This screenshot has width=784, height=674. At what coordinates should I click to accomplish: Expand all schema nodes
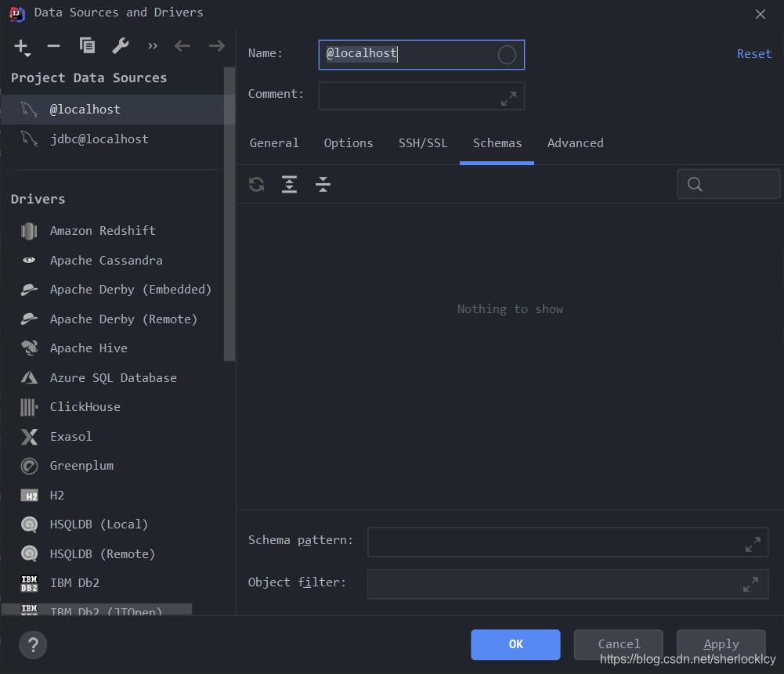click(289, 184)
